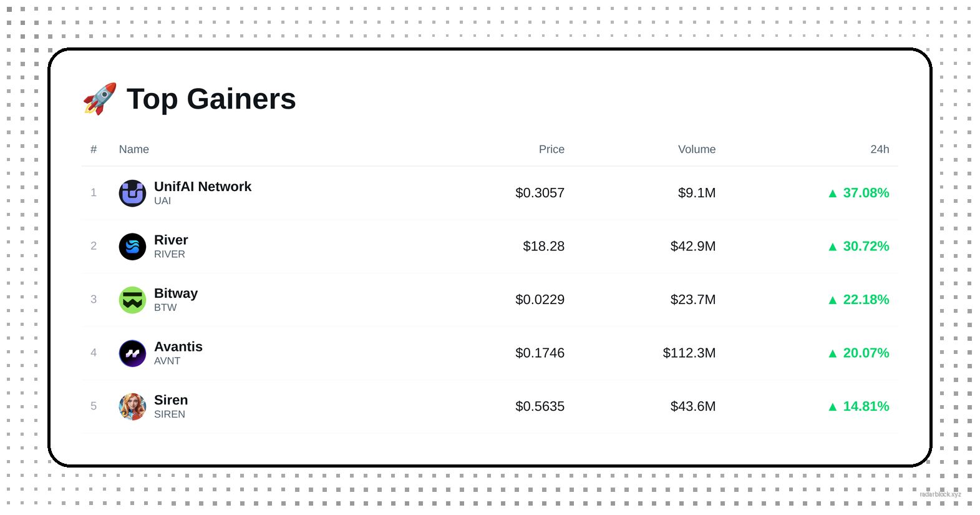Select the RIVER ticker symbol
Viewport: 980px width, 515px height.
170,254
